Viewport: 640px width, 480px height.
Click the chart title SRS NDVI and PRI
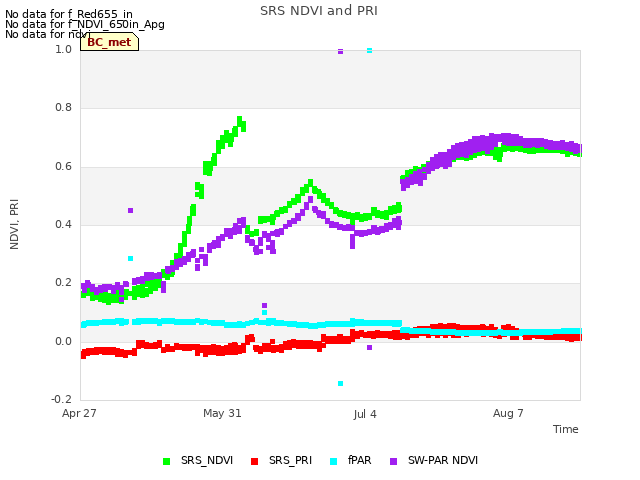click(x=319, y=11)
